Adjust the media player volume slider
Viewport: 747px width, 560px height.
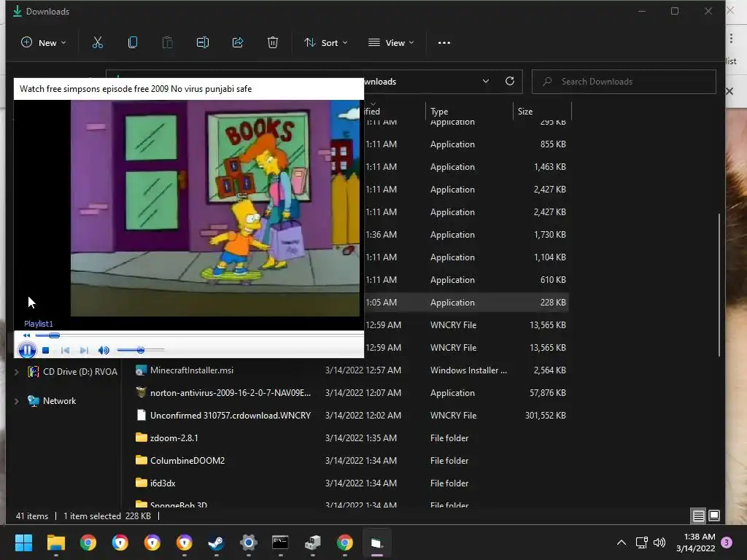[x=141, y=351]
